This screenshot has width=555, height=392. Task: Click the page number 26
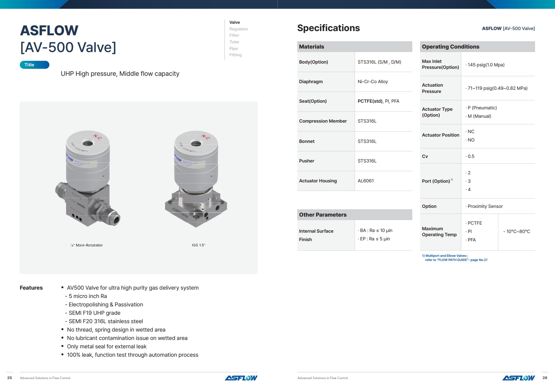pos(545,378)
